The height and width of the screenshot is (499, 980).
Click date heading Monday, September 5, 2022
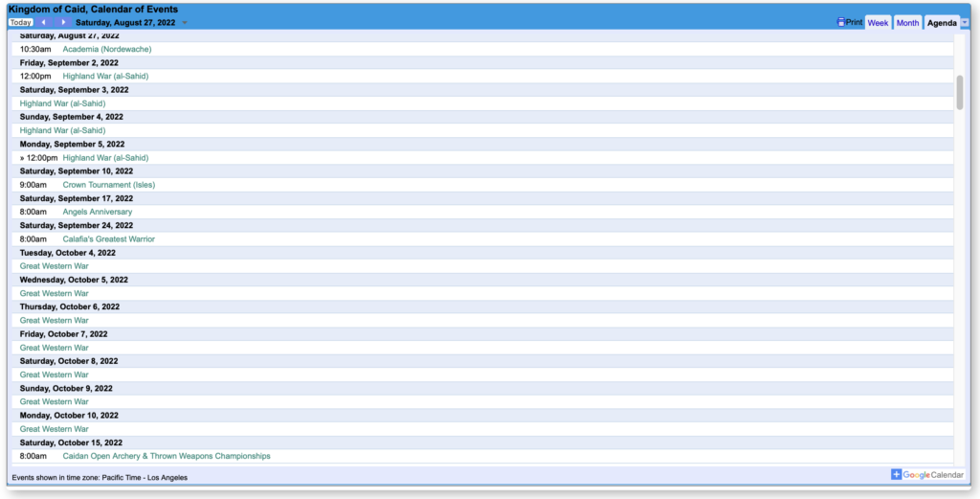point(72,144)
